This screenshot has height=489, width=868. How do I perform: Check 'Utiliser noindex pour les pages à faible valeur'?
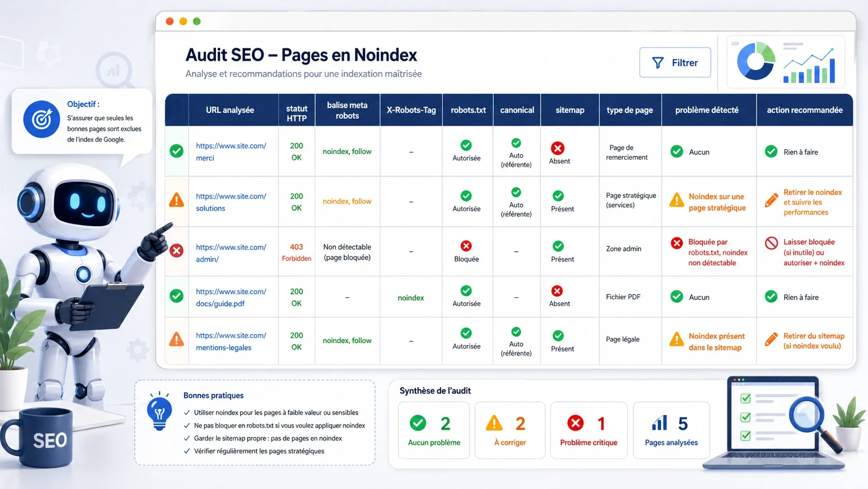pos(186,412)
